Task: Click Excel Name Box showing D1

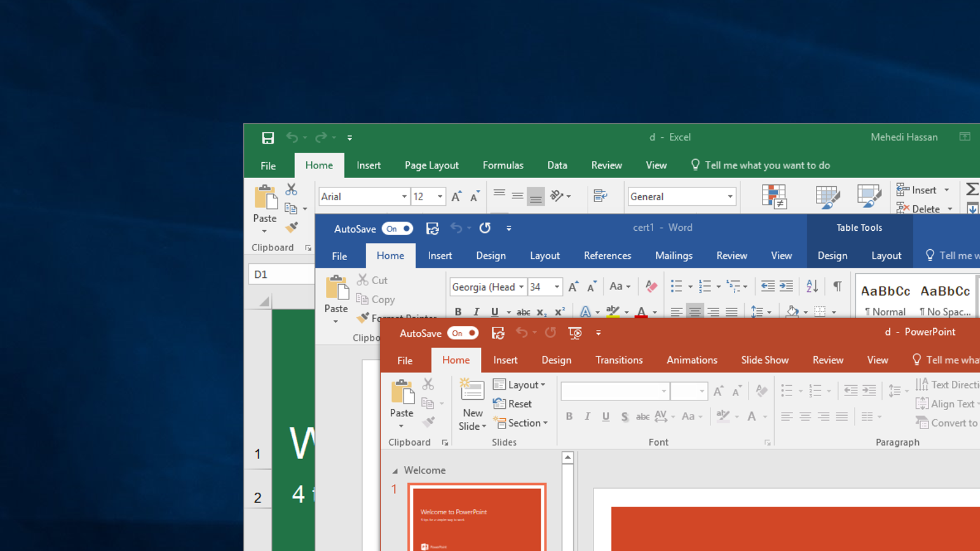Action: [282, 274]
